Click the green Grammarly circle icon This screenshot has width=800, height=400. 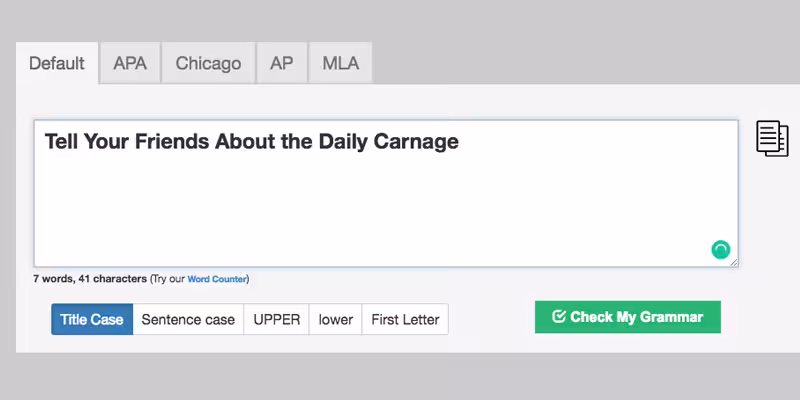(x=720, y=250)
